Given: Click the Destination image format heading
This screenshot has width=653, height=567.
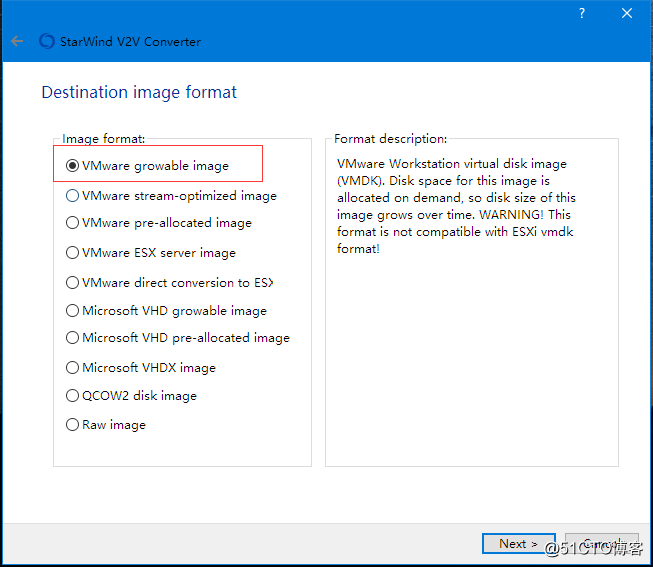Looking at the screenshot, I should click(139, 92).
